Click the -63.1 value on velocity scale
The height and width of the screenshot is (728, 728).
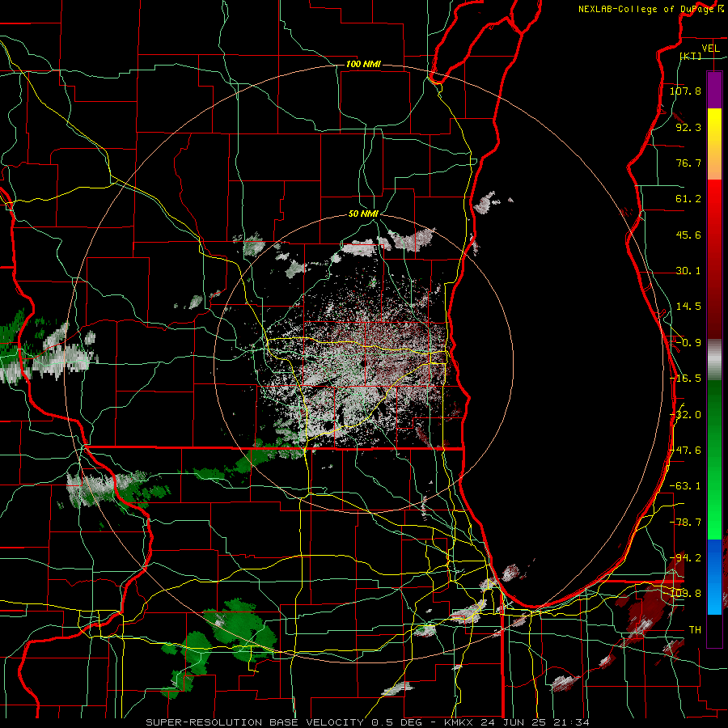tap(686, 486)
